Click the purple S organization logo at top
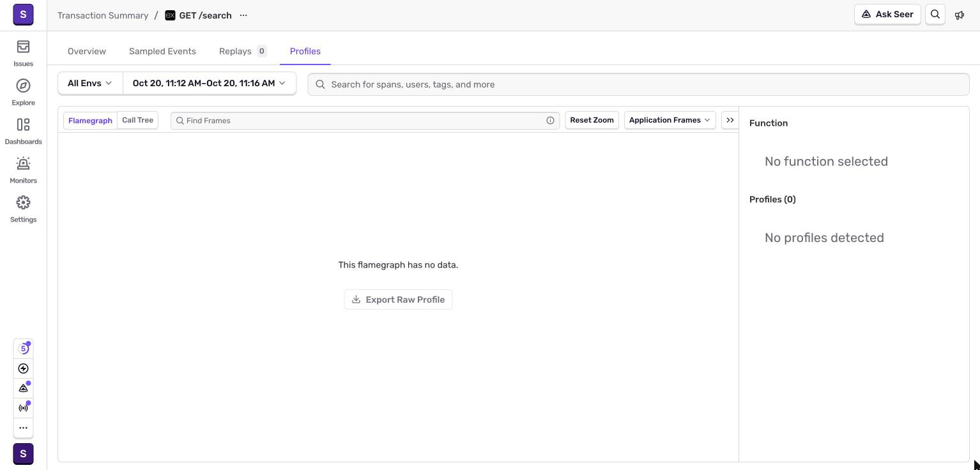980x470 pixels. [x=23, y=14]
